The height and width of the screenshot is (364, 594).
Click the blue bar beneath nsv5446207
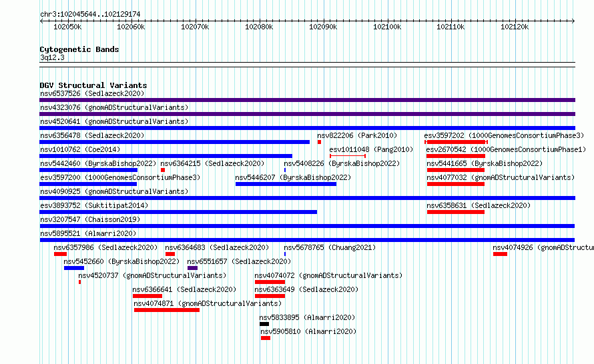click(x=286, y=184)
